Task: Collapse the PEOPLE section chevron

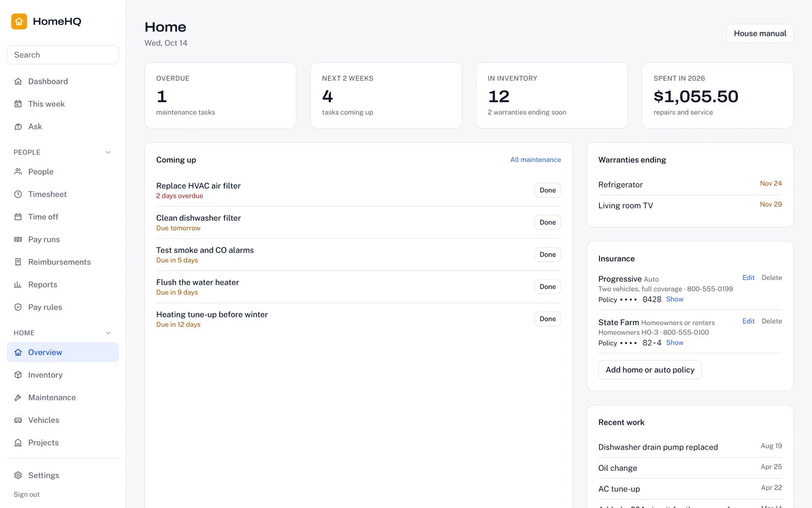Action: coord(108,152)
